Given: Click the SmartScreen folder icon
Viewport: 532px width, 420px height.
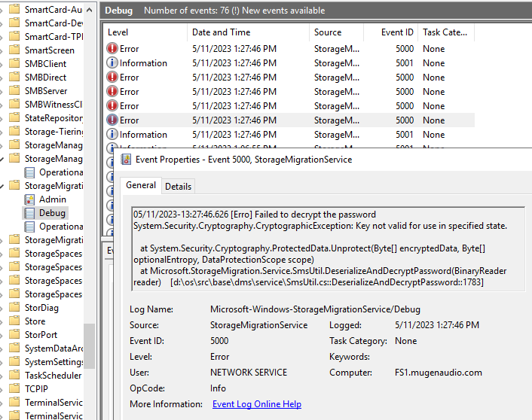Looking at the screenshot, I should pyautogui.click(x=14, y=50).
